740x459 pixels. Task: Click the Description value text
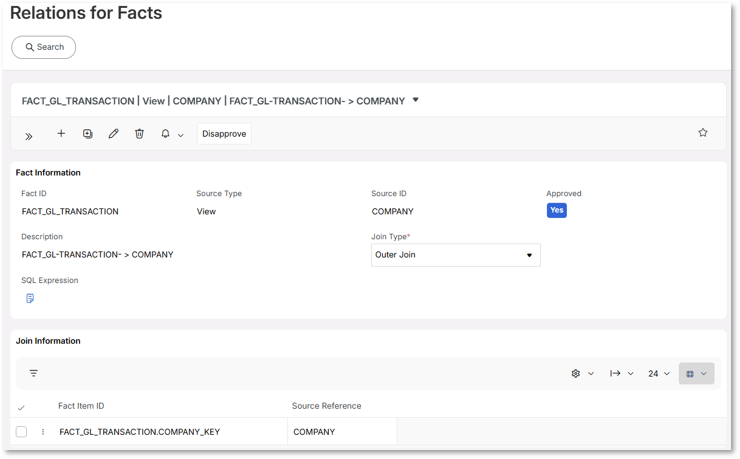click(x=97, y=255)
